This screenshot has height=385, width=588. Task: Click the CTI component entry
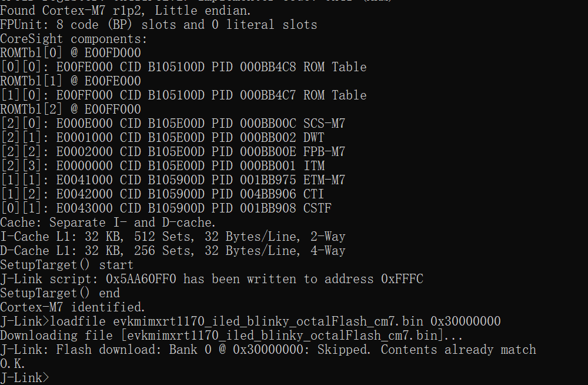click(313, 194)
